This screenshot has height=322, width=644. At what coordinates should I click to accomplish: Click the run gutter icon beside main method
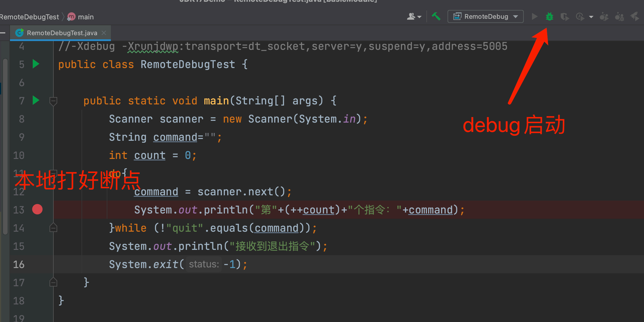tap(36, 100)
